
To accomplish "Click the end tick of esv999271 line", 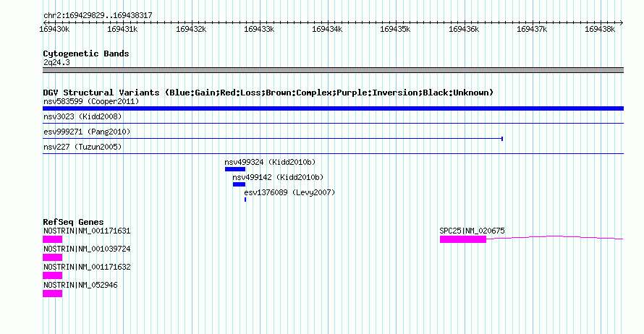I will (x=502, y=139).
